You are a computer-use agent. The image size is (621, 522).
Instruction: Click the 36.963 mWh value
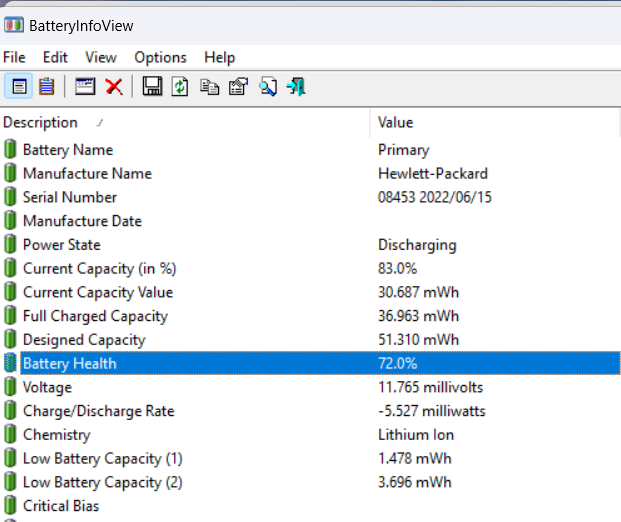[x=418, y=316]
